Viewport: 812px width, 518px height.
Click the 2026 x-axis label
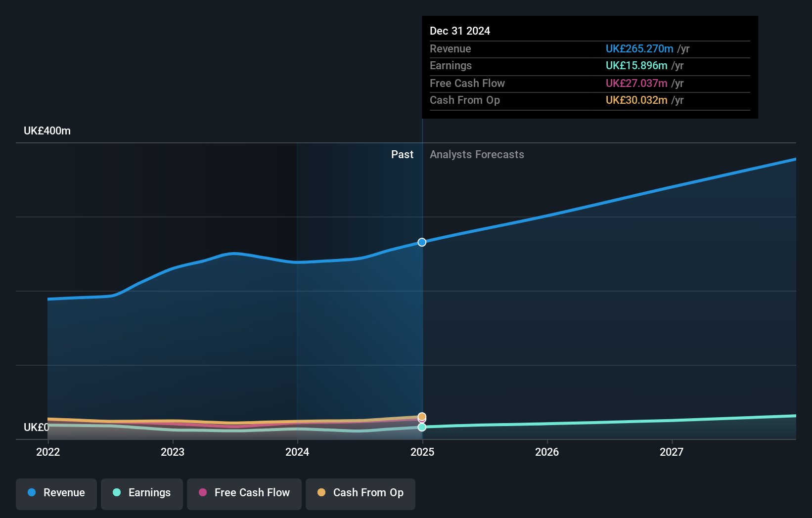[x=547, y=452]
